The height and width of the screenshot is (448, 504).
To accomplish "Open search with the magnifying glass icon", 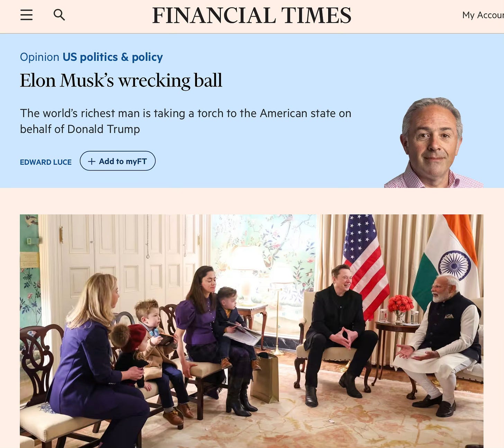I will point(59,15).
